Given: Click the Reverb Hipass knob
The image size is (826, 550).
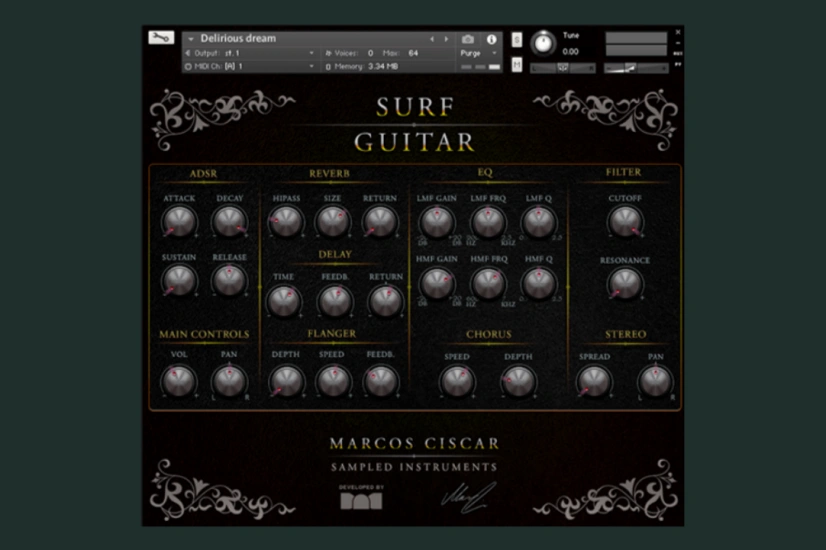Looking at the screenshot, I should click(x=286, y=221).
